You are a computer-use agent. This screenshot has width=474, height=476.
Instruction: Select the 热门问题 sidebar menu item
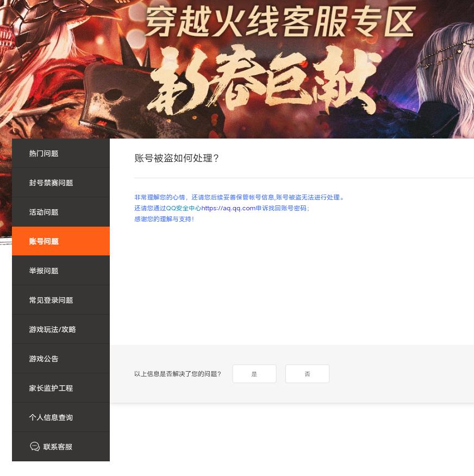pyautogui.click(x=43, y=153)
